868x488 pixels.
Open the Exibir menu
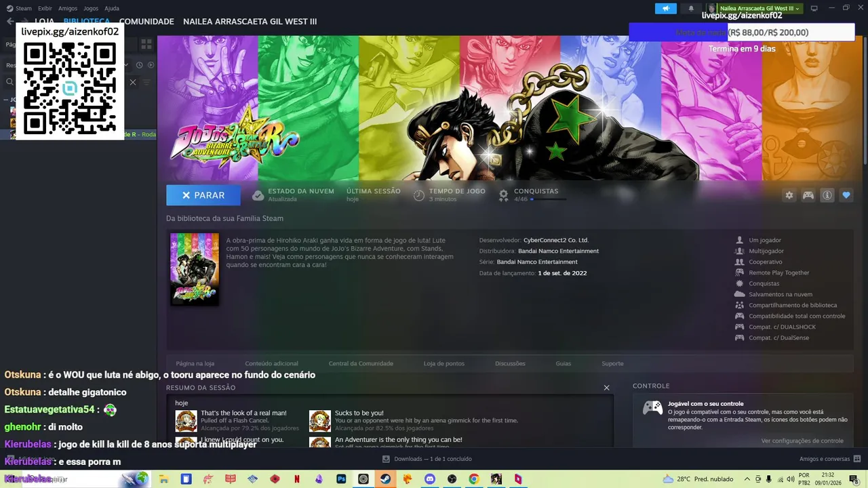(45, 8)
